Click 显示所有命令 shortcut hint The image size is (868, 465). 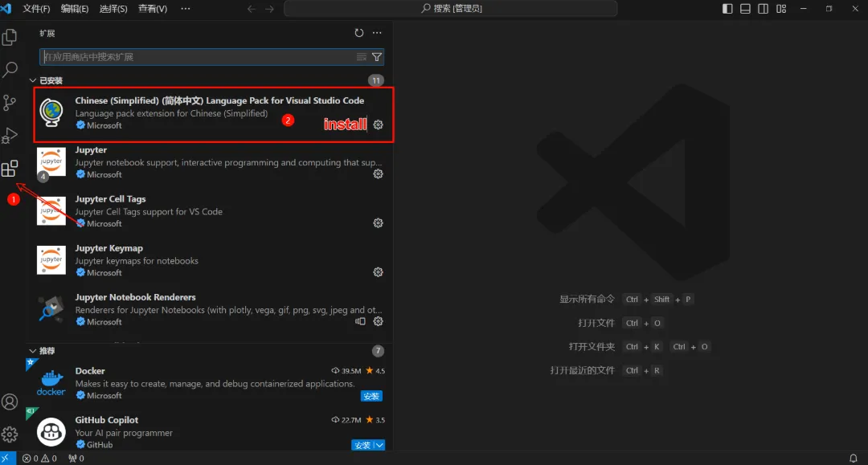[x=587, y=299]
